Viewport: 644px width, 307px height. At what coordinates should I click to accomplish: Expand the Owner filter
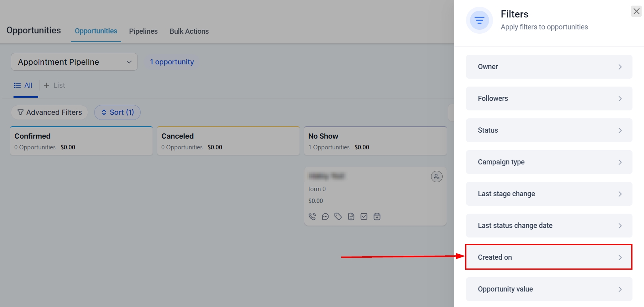pyautogui.click(x=549, y=67)
